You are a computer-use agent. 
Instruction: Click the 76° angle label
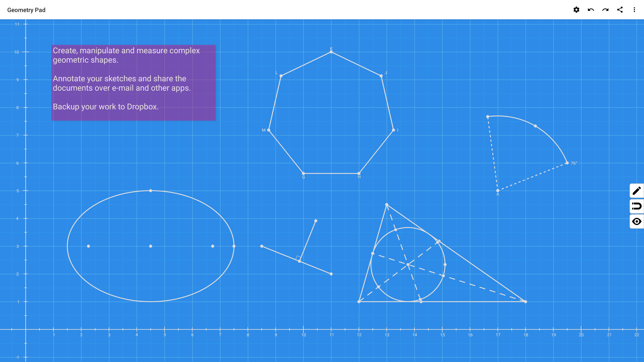tap(574, 163)
